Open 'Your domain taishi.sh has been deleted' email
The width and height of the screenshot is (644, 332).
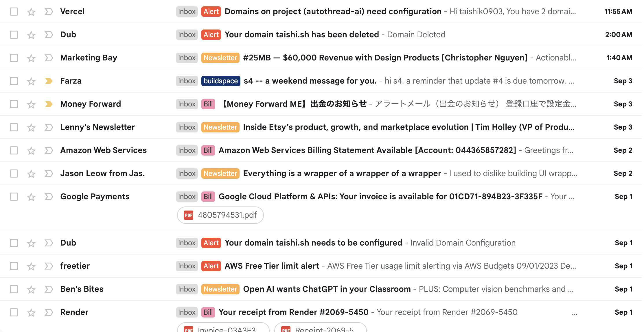pyautogui.click(x=302, y=35)
